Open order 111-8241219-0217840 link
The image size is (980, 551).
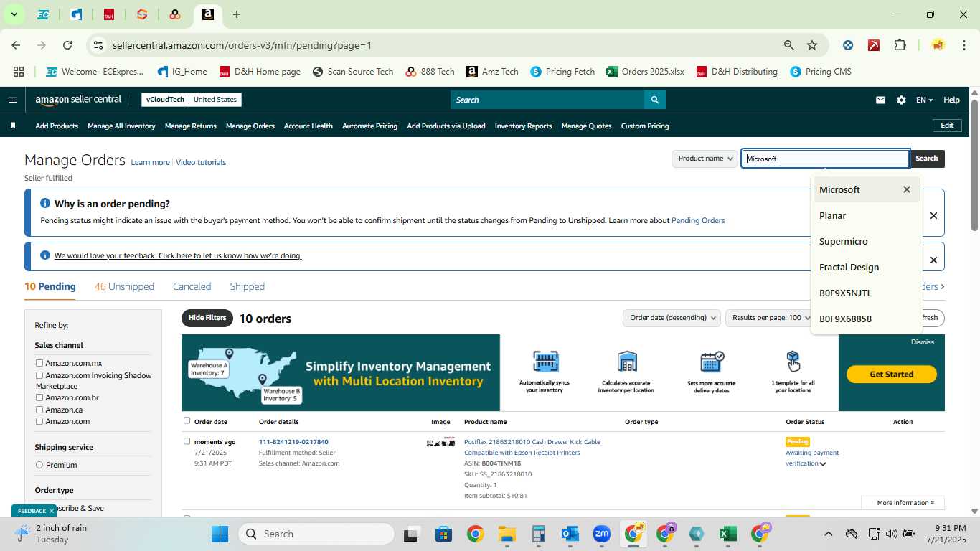pos(293,442)
